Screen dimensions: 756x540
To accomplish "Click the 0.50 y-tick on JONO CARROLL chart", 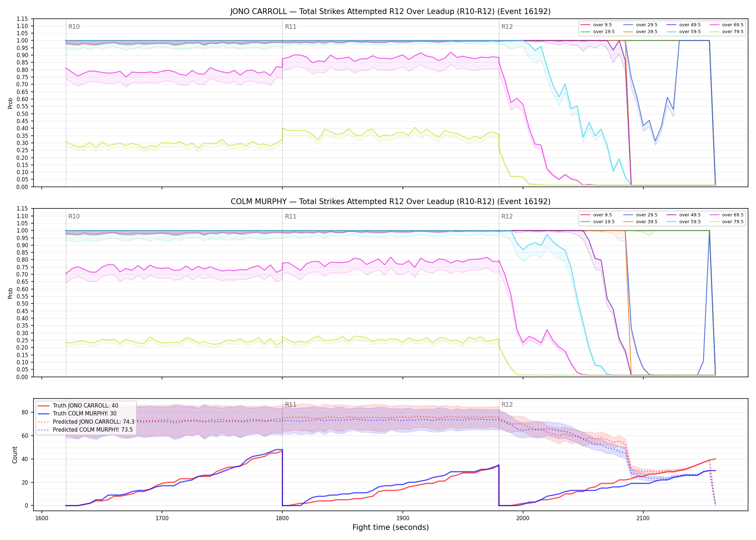I will point(22,114).
